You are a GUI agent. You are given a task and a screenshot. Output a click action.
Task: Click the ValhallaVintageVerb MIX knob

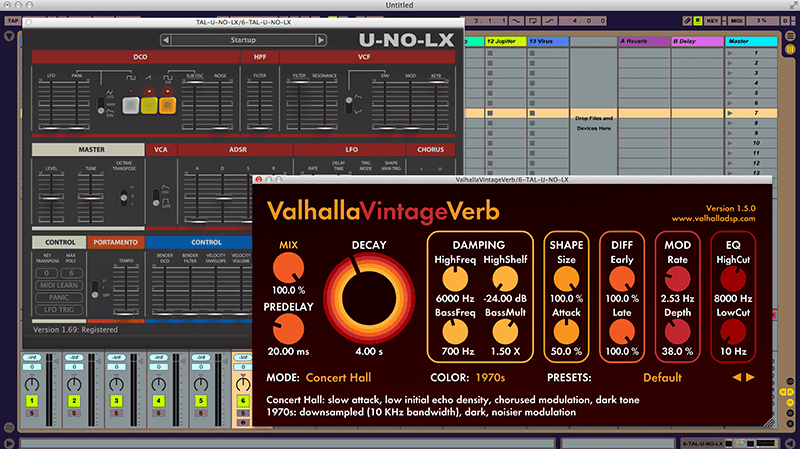[288, 268]
